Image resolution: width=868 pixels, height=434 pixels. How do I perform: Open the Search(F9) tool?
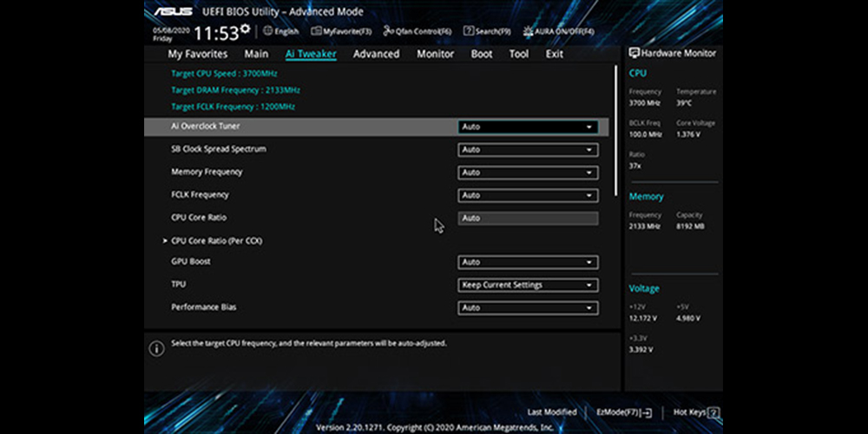tap(487, 31)
